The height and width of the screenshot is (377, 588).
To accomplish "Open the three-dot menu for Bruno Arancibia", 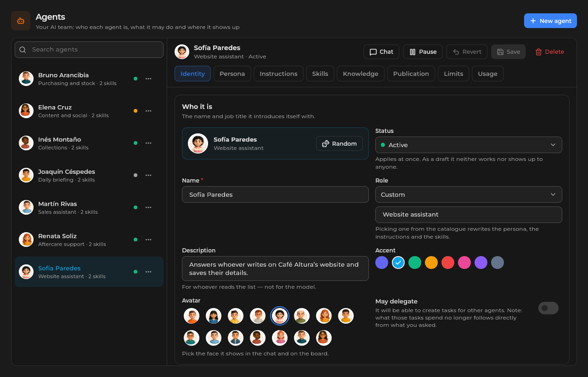I will (148, 79).
